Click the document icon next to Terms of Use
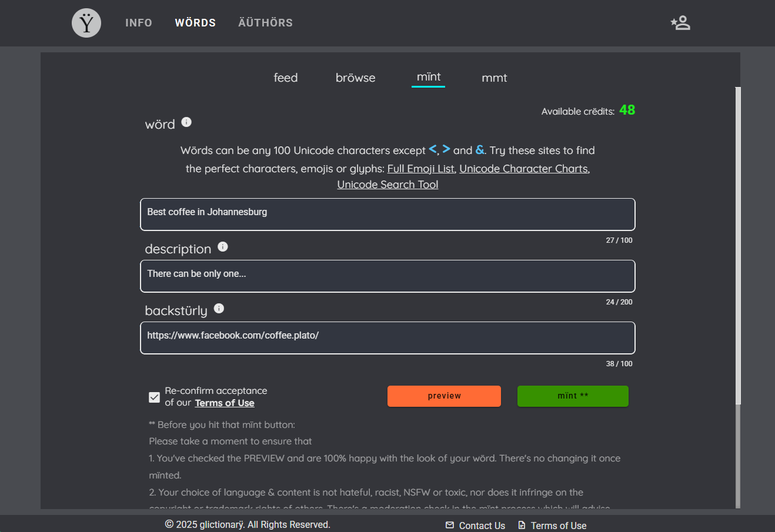Screen dimensions: 775x532 522,525
